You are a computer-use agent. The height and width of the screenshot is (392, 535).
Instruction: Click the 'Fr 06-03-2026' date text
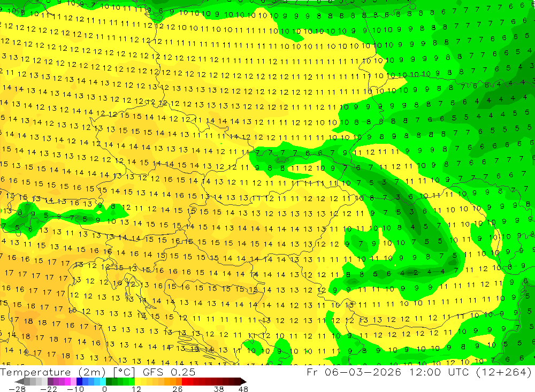click(x=354, y=372)
